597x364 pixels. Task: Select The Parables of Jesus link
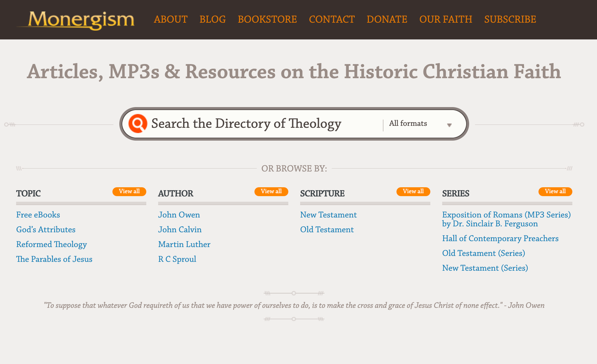54,259
